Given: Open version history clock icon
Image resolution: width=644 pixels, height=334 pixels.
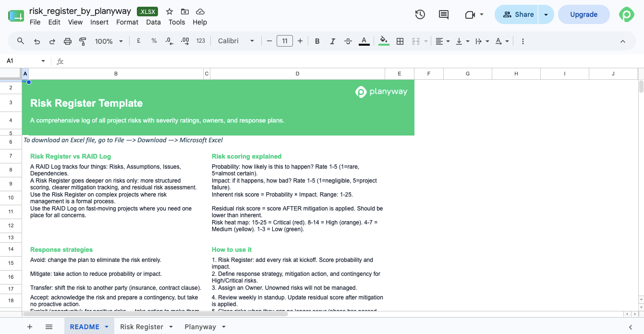Looking at the screenshot, I should [420, 14].
